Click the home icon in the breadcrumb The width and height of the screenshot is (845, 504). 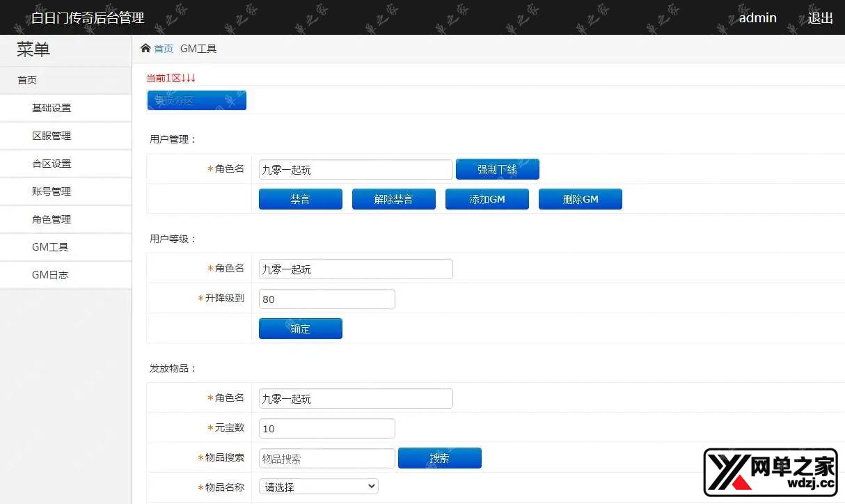pyautogui.click(x=145, y=48)
